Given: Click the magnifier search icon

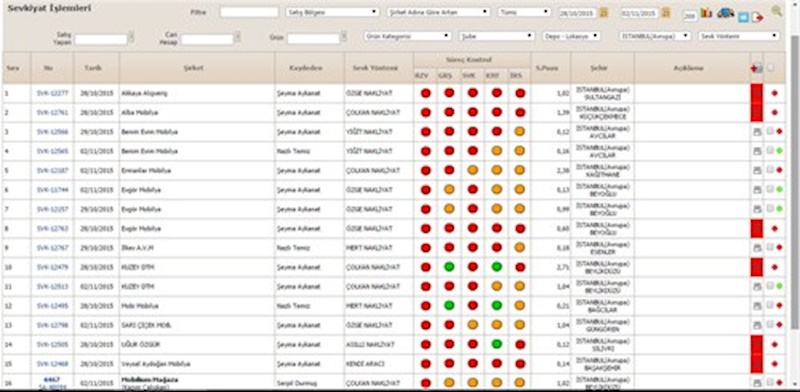Looking at the screenshot, I should coord(777,10).
